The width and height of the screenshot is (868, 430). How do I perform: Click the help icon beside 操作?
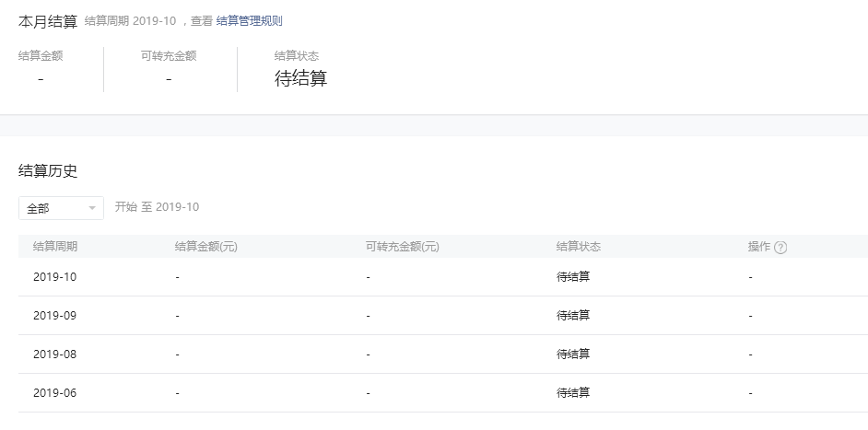pos(780,247)
